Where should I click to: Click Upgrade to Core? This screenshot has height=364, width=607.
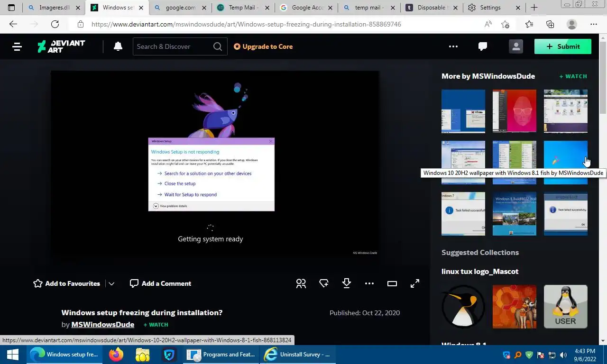point(263,46)
